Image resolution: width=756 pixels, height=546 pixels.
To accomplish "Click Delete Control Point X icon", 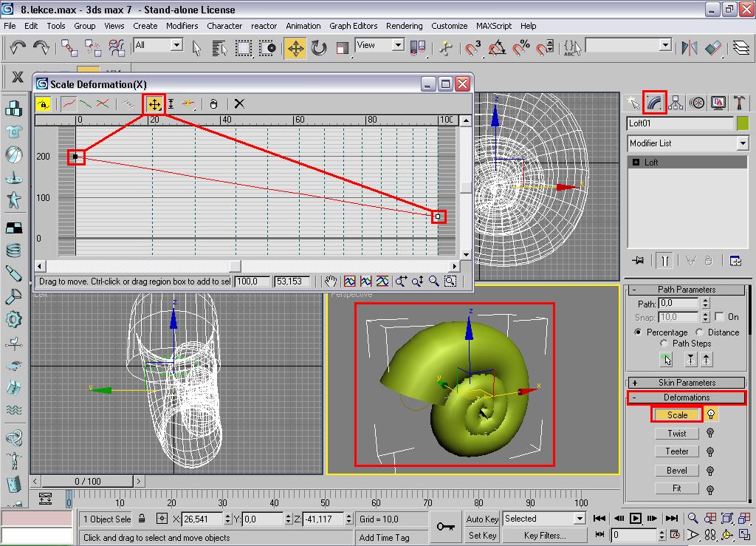I will pos(239,103).
